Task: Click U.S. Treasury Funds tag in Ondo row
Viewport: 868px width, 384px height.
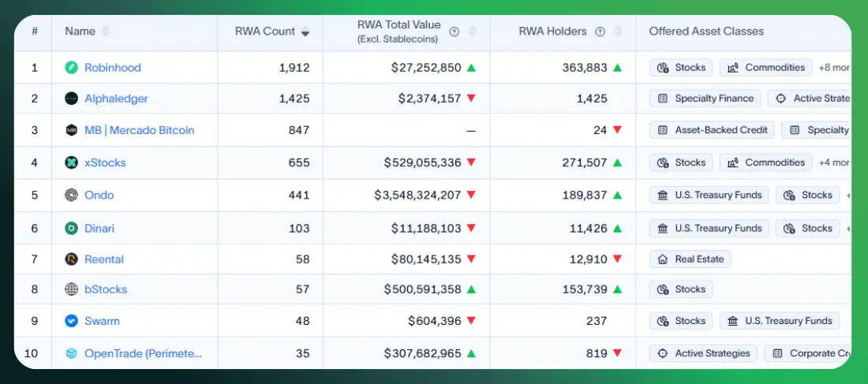Action: pos(709,195)
